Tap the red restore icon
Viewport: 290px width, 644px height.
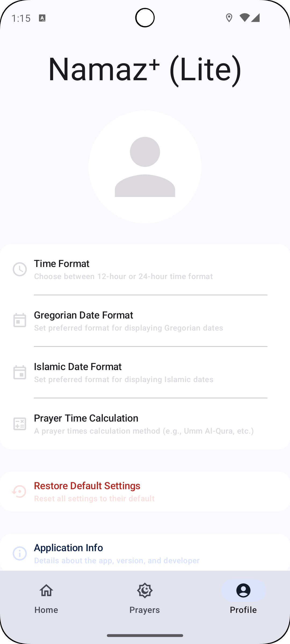(19, 491)
